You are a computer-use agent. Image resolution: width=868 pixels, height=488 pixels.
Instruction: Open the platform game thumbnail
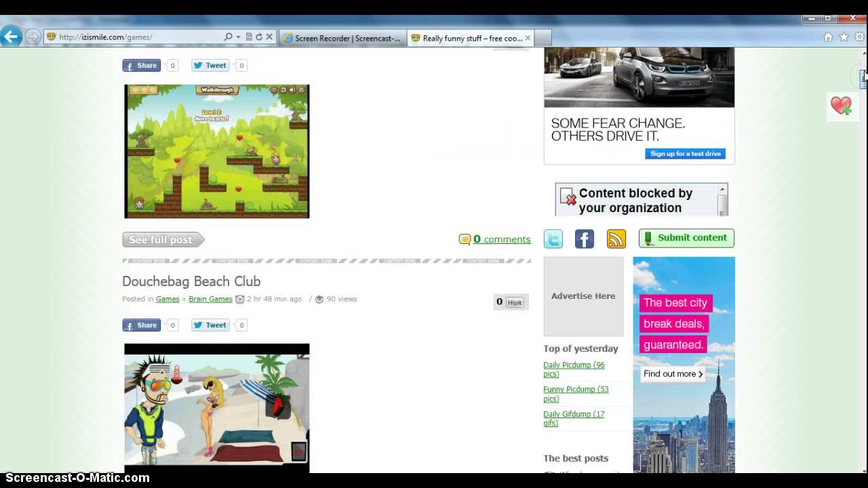point(217,151)
